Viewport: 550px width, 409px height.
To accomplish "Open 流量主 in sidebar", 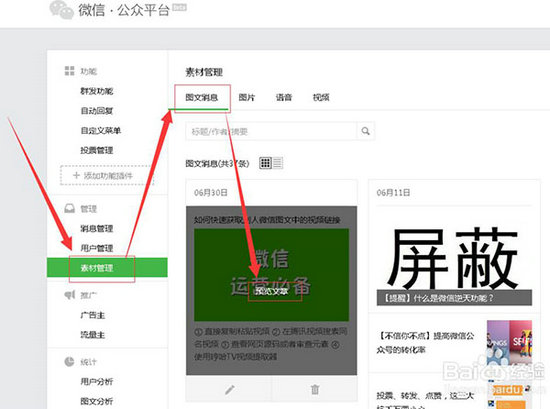I will click(x=93, y=335).
